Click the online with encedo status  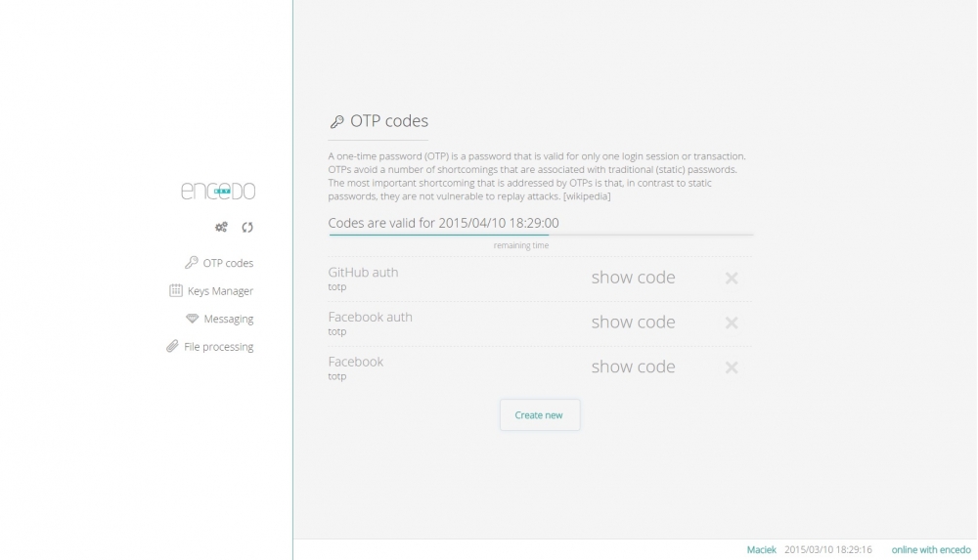931,550
